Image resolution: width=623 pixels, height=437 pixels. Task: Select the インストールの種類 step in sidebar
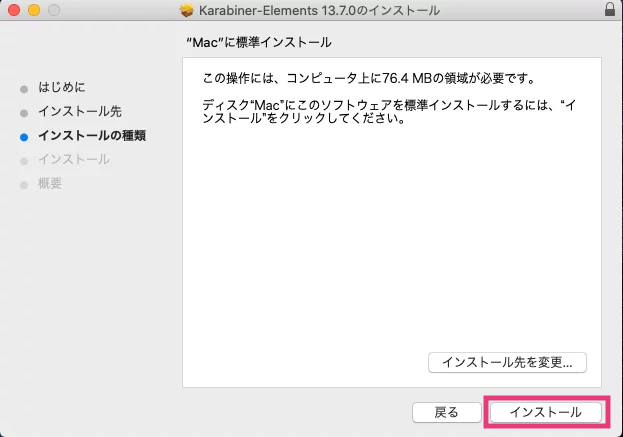92,135
